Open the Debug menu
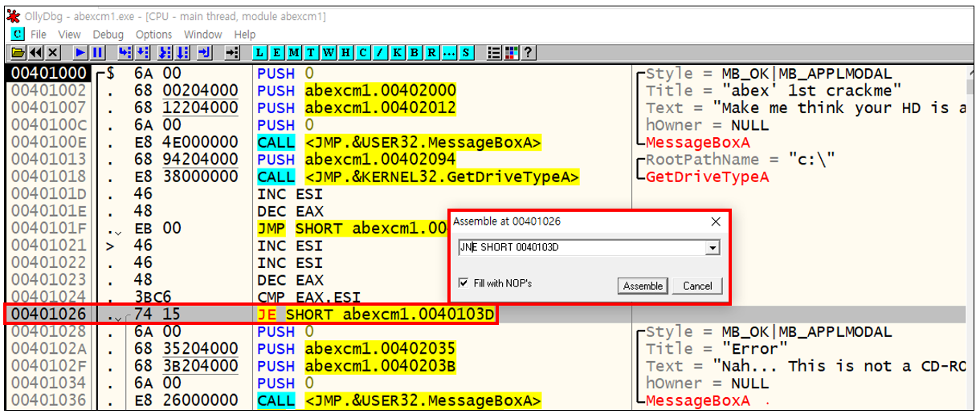 click(x=108, y=34)
